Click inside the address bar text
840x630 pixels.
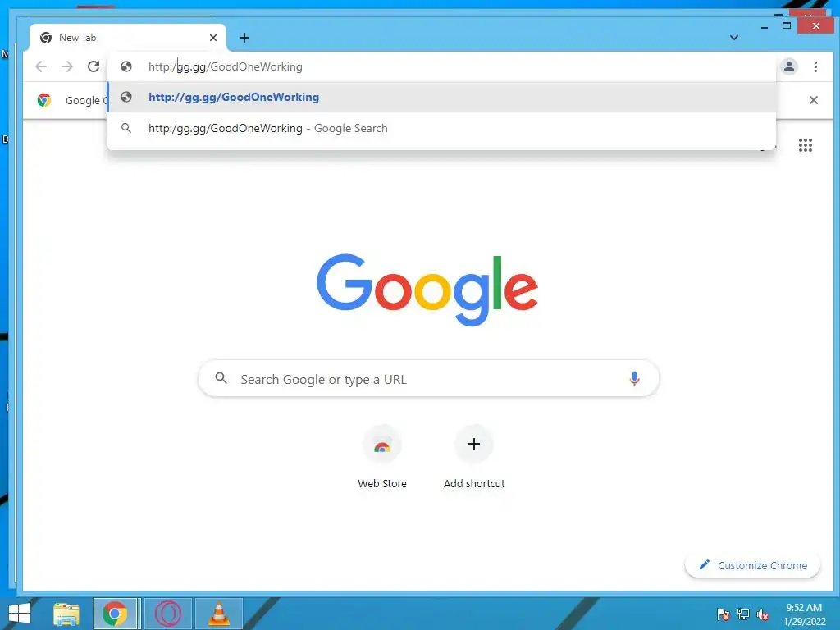[226, 66]
